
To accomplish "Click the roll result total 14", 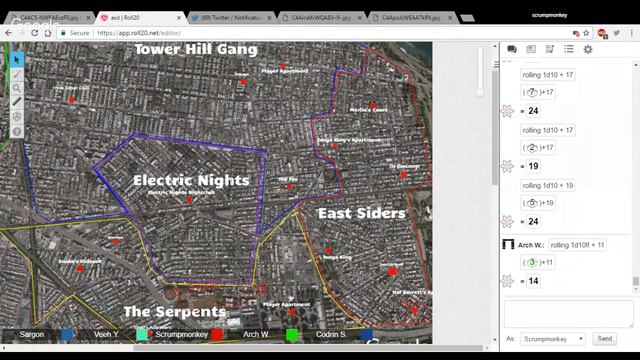I will pyautogui.click(x=533, y=281).
